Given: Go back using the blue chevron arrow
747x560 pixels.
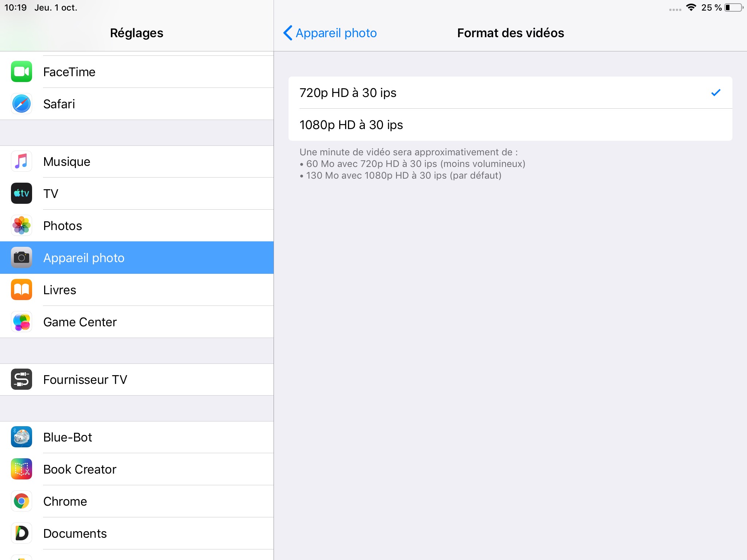Looking at the screenshot, I should click(288, 33).
